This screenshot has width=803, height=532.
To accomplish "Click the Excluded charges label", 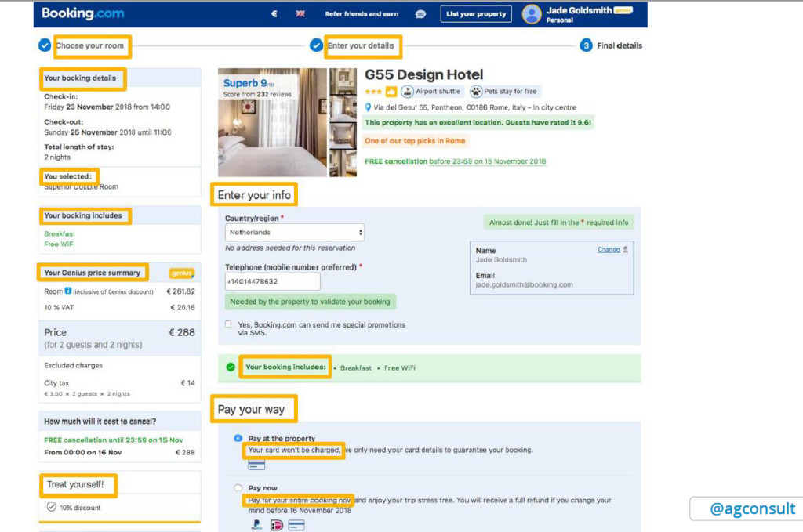I will coord(73,365).
